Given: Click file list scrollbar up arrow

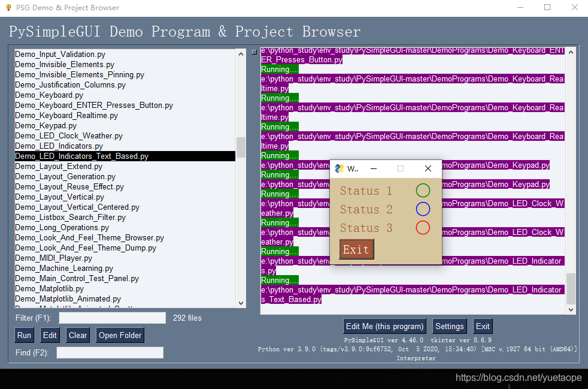Looking at the screenshot, I should (x=241, y=54).
